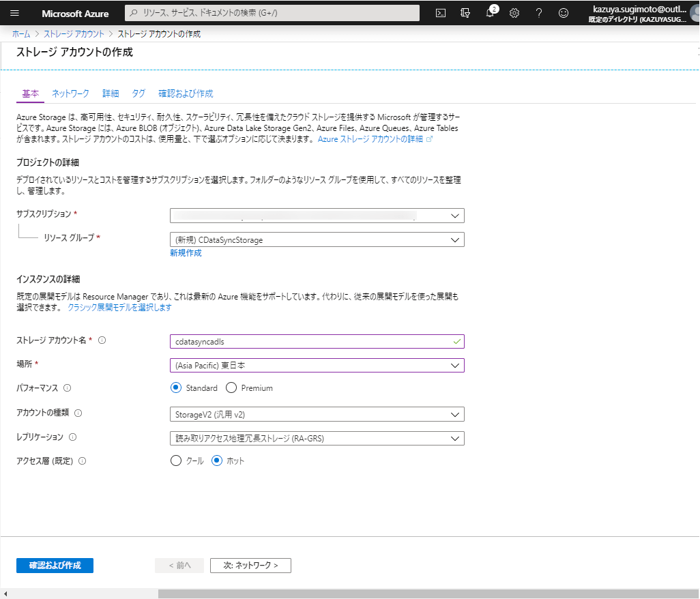This screenshot has height=599, width=700.
Task: Click info icon beside アカウントの種類
Action: (x=78, y=413)
